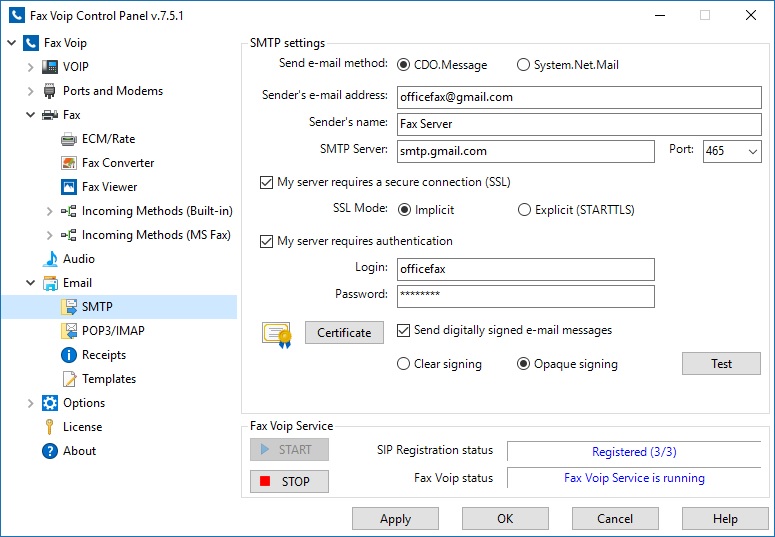Click the Fax Viewer icon in tree
The height and width of the screenshot is (537, 775).
point(69,187)
